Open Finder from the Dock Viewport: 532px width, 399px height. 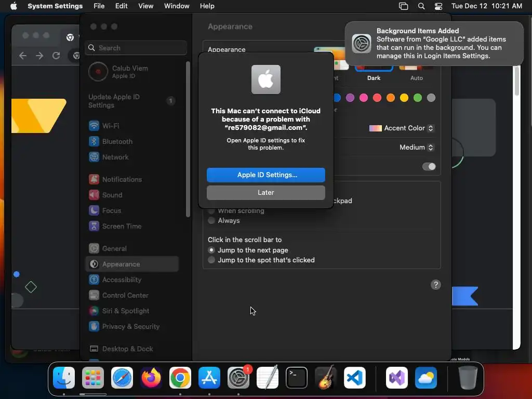tap(64, 378)
